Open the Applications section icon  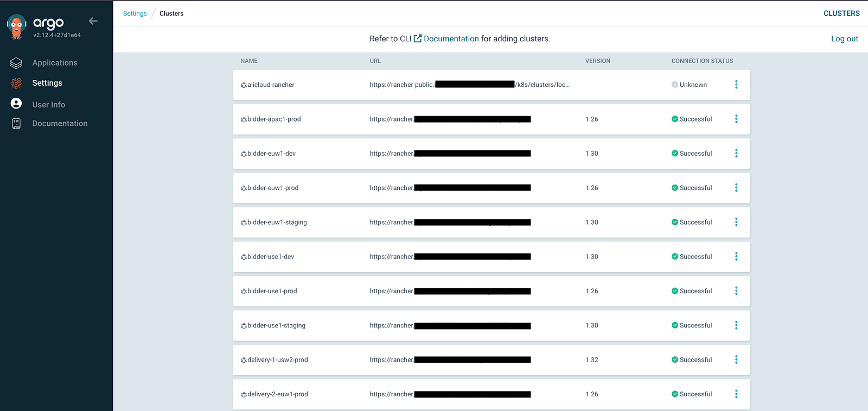point(16,62)
